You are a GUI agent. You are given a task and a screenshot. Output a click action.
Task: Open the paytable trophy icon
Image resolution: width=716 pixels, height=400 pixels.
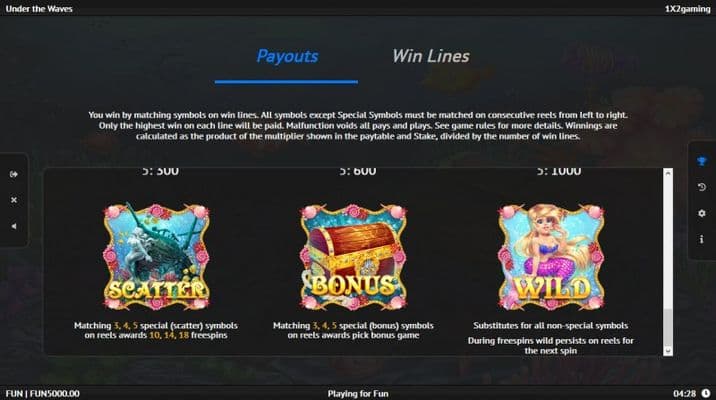click(702, 161)
